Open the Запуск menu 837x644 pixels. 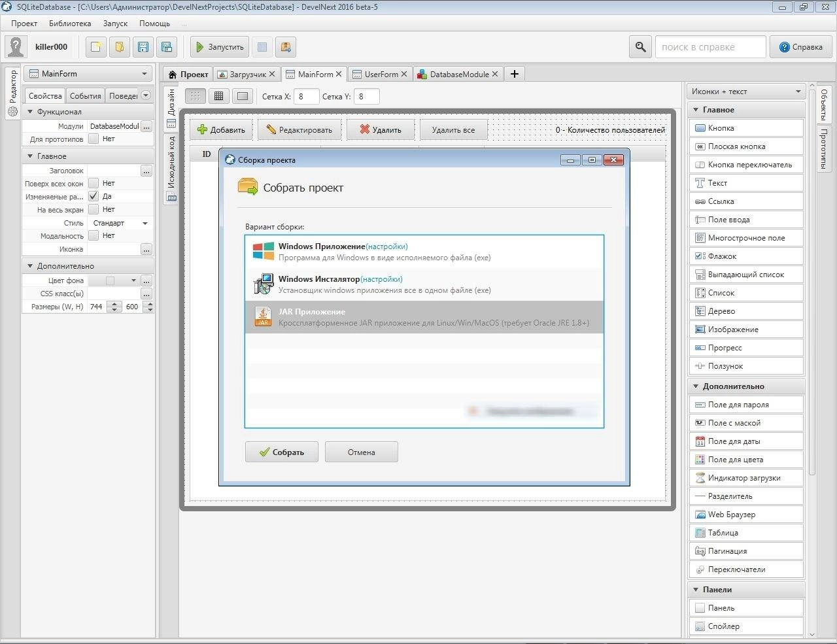click(115, 23)
